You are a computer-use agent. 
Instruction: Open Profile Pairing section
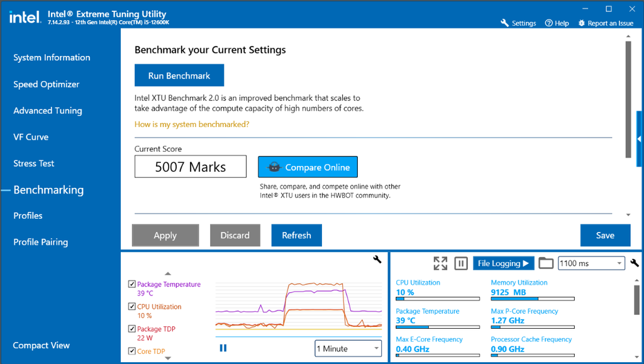coord(41,242)
